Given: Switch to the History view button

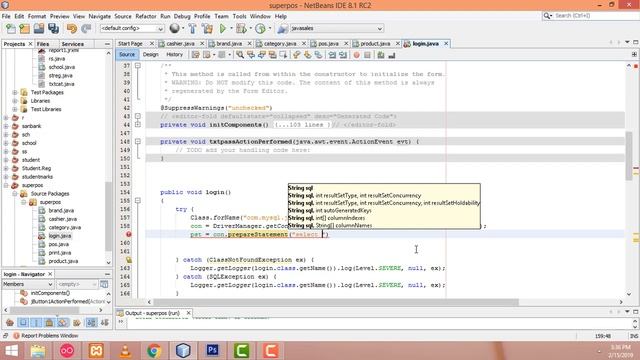Looking at the screenshot, I should pos(174,55).
